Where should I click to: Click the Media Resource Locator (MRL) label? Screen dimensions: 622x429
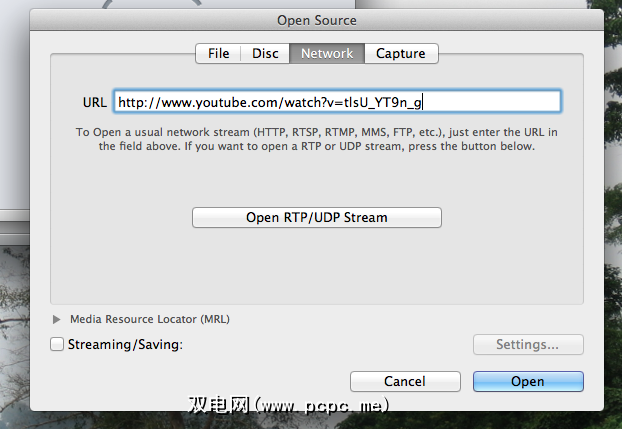[149, 320]
